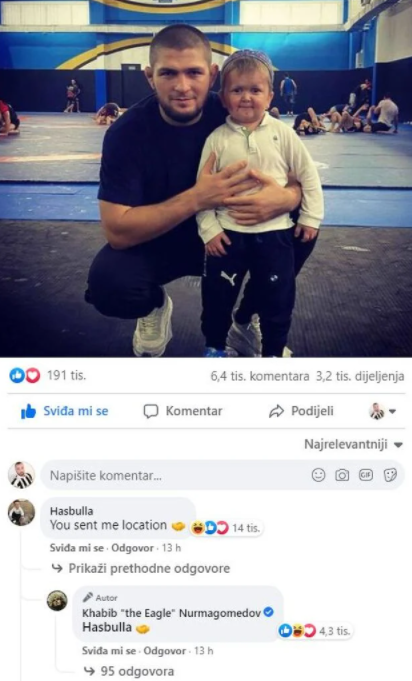Viewport: 412px width, 681px height.
Task: Like Hasbulla's comment with Sviđa mi se
Action: 76,548
